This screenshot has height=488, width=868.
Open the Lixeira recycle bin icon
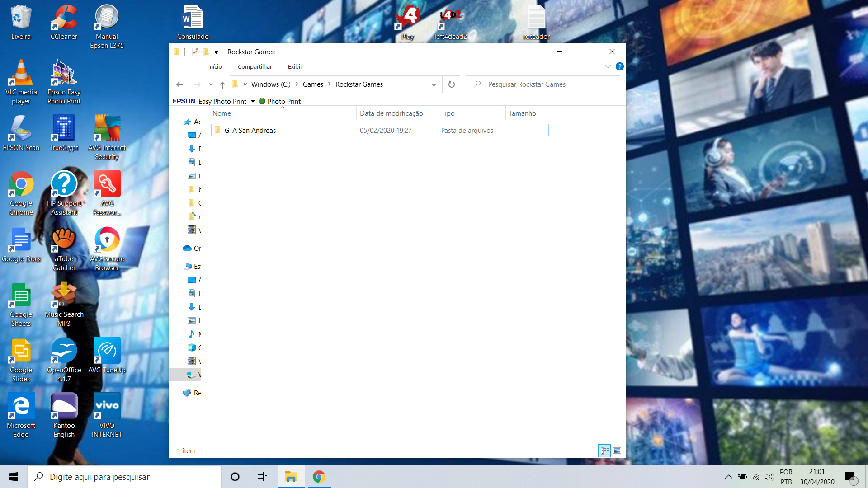(x=21, y=23)
